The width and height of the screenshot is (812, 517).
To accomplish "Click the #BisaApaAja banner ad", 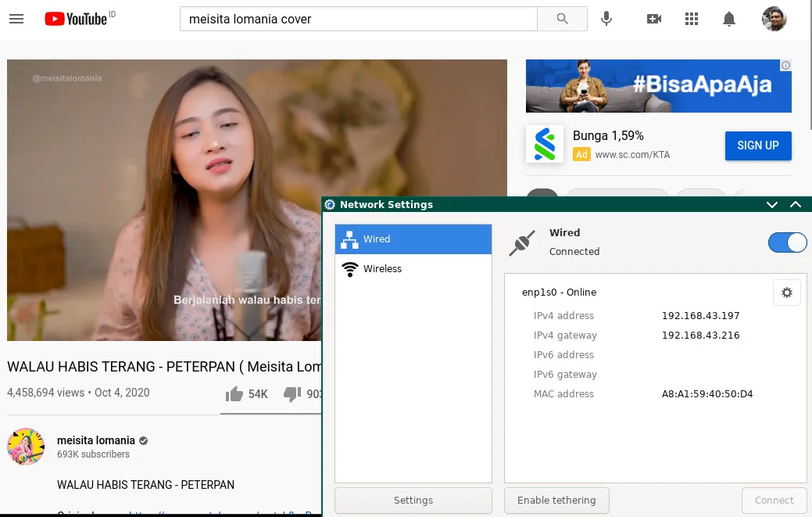I will (x=658, y=86).
